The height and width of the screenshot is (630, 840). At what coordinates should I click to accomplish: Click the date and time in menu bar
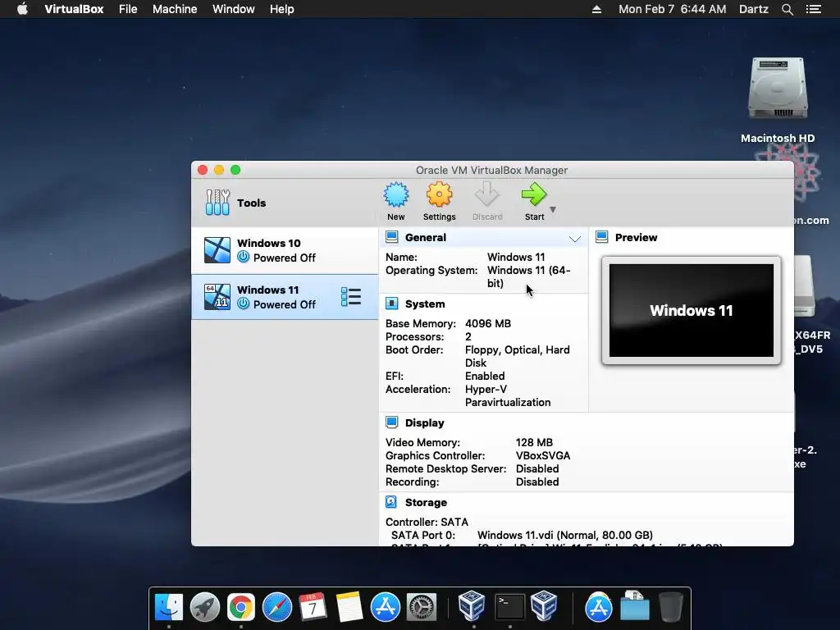[673, 9]
